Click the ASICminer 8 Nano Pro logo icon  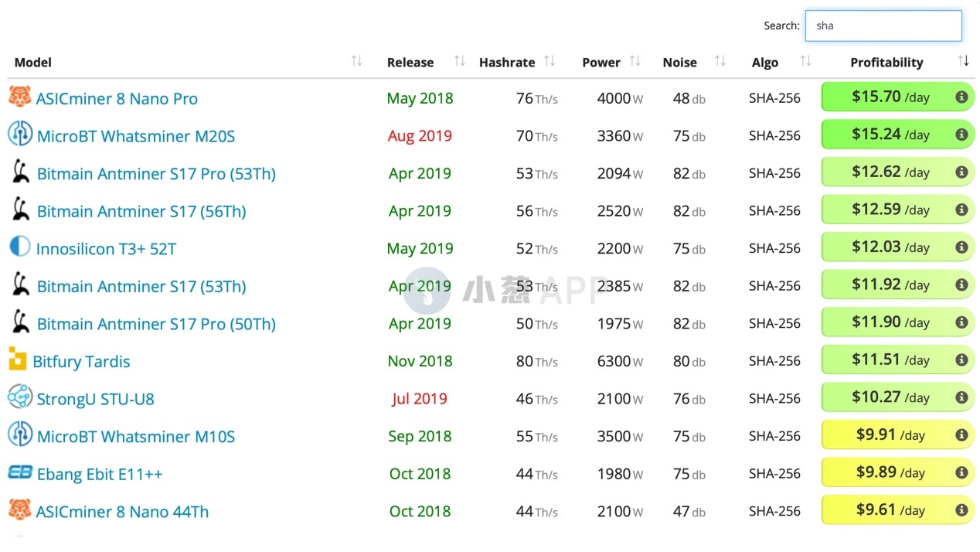point(20,97)
